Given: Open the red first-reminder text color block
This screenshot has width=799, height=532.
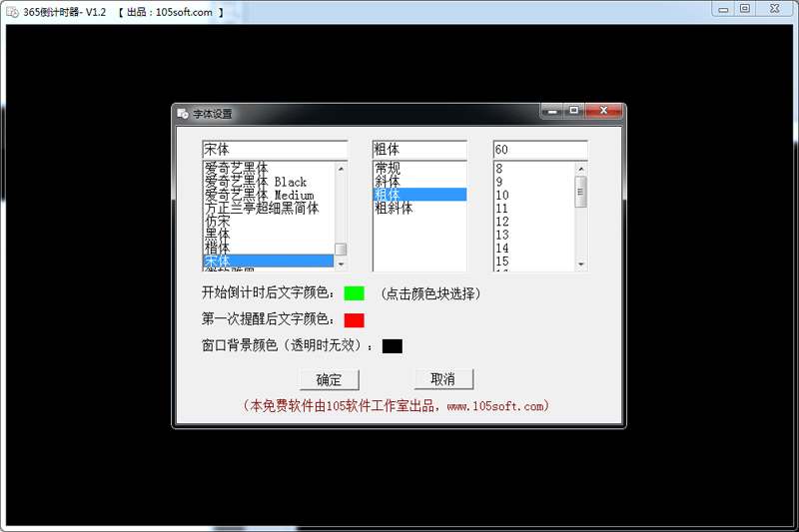Looking at the screenshot, I should (354, 319).
